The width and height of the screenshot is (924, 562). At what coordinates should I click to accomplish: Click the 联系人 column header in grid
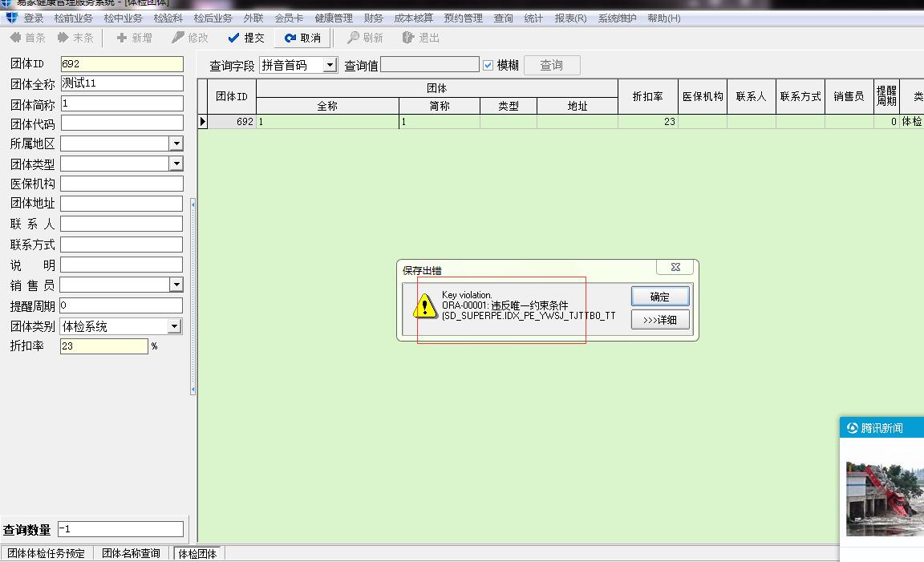752,96
